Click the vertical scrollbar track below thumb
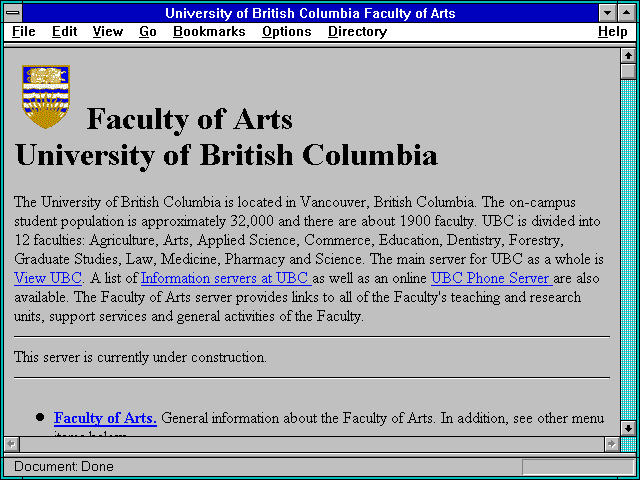 point(629,250)
